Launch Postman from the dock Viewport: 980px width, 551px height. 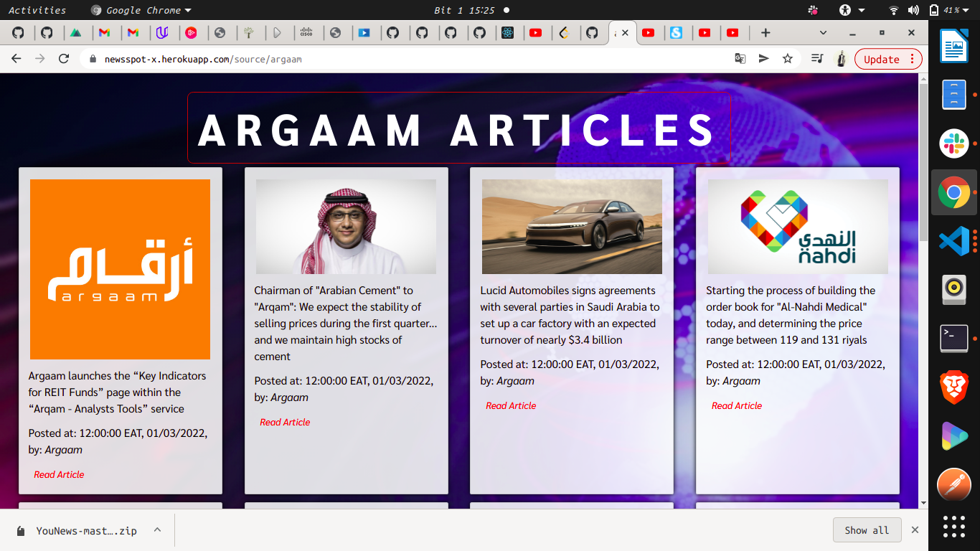point(954,484)
